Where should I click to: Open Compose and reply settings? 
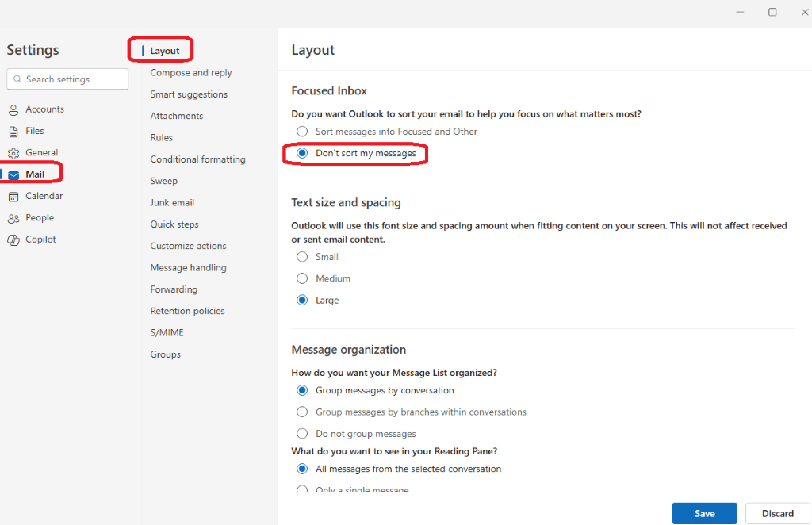[191, 72]
